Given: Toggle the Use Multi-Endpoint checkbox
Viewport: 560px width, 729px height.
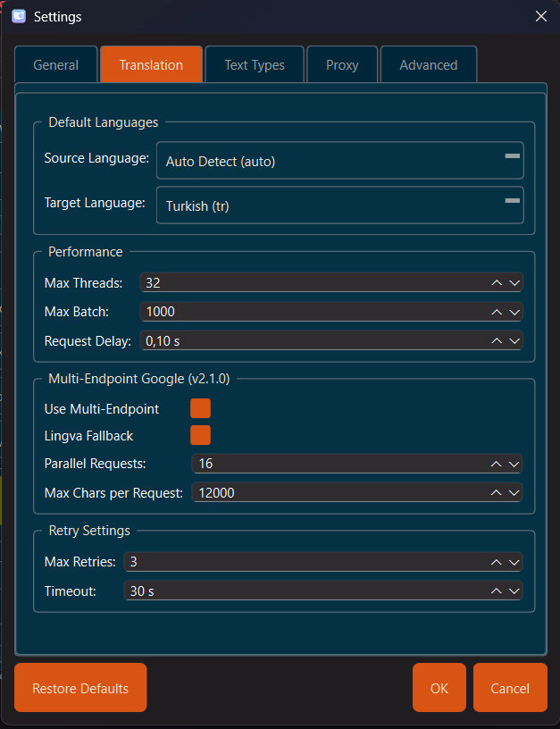Looking at the screenshot, I should click(x=200, y=408).
